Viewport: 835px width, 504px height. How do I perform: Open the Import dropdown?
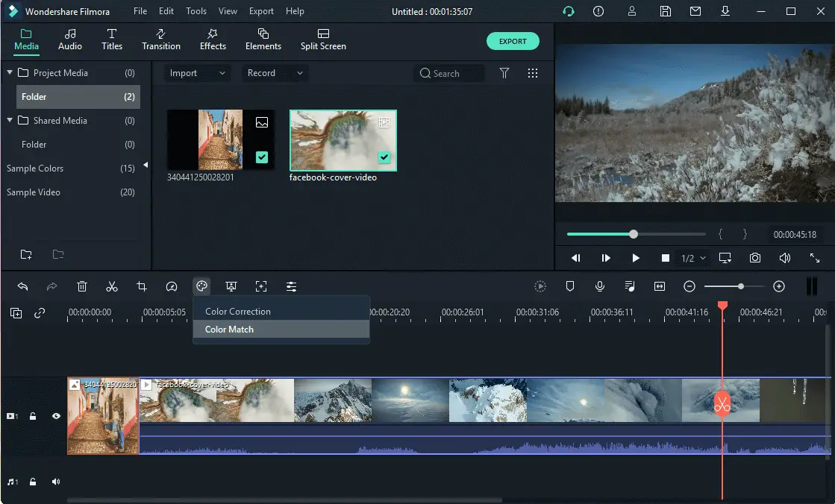pyautogui.click(x=196, y=73)
